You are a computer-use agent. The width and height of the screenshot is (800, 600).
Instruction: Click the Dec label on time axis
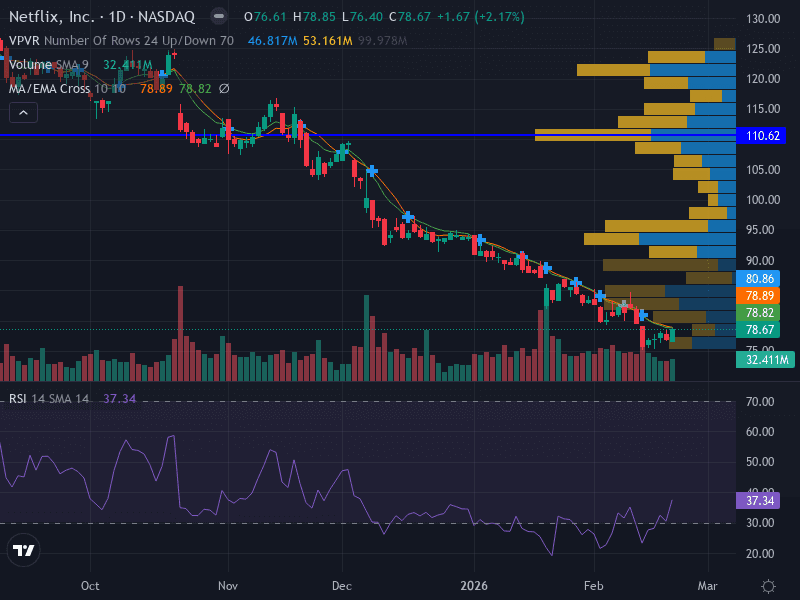point(342,586)
